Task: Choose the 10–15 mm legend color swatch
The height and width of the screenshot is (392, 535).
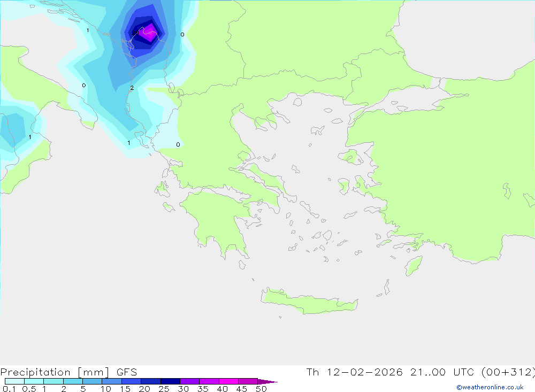Action: coord(112,381)
